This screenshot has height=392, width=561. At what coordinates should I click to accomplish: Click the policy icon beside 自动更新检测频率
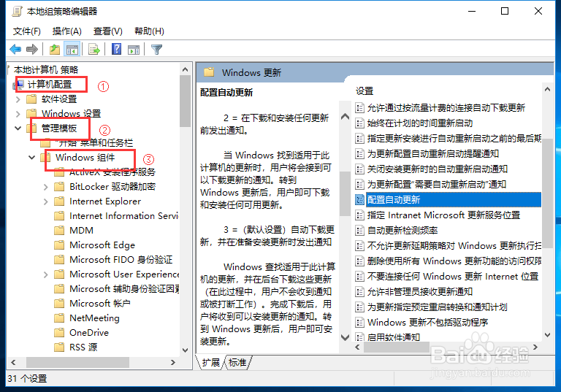pos(359,231)
